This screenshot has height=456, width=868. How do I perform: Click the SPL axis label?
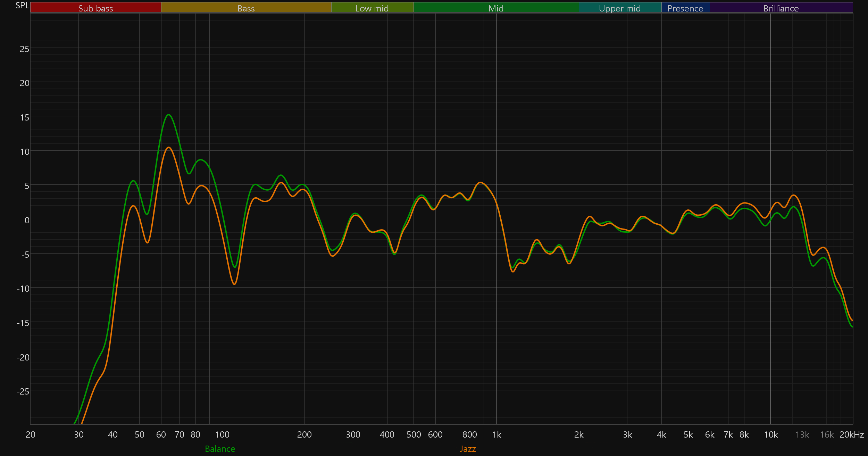pos(22,5)
